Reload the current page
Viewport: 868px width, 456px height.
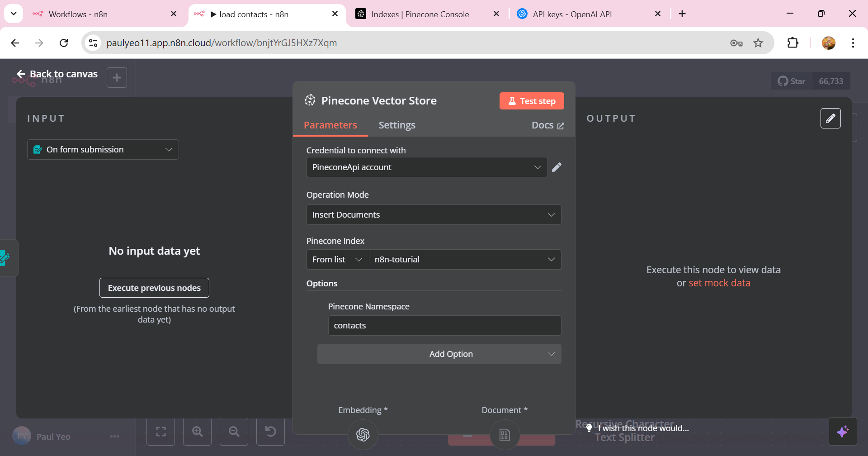click(x=64, y=43)
